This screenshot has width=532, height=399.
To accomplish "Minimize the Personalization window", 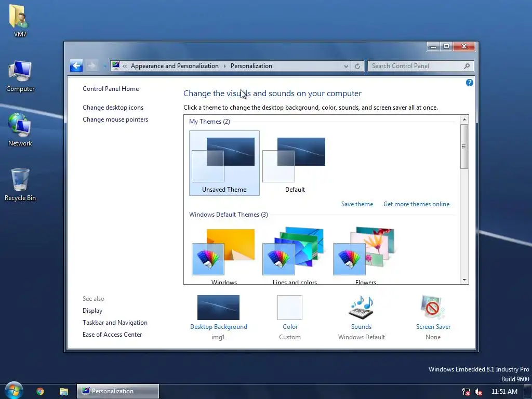I will pos(433,46).
